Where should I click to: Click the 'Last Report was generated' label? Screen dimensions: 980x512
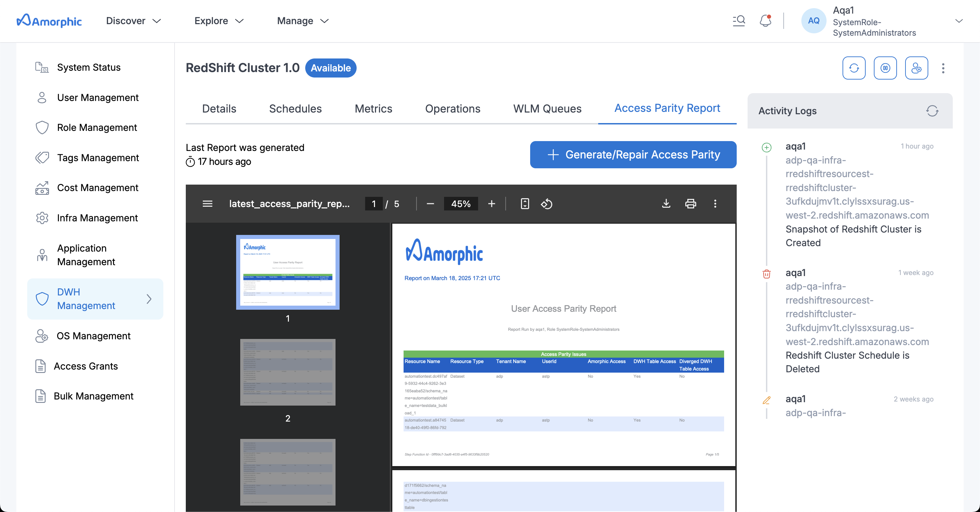point(245,148)
